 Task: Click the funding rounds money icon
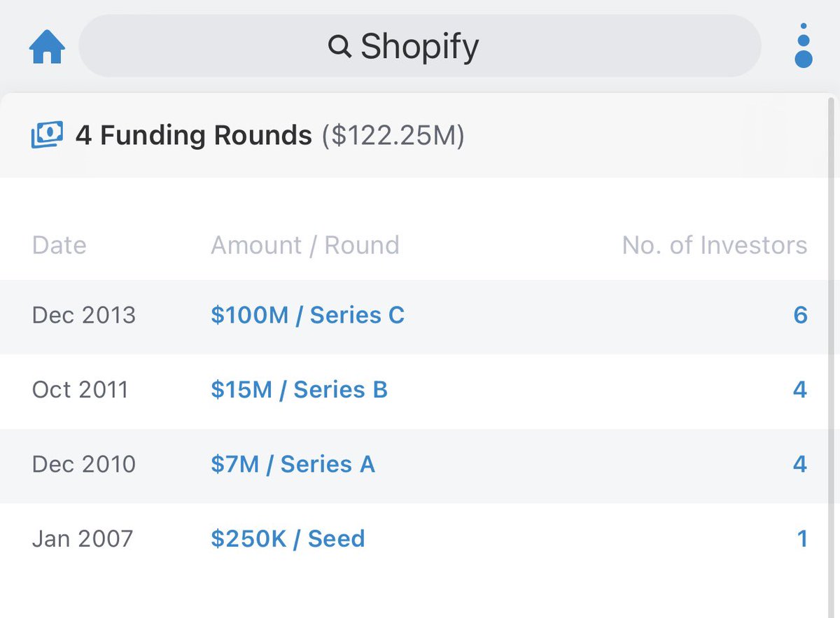(x=47, y=134)
